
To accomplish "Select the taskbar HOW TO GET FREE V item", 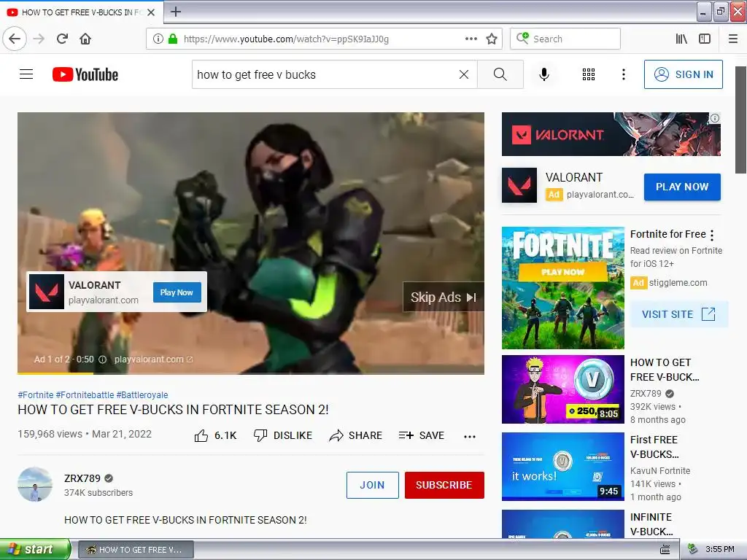I will click(x=136, y=550).
